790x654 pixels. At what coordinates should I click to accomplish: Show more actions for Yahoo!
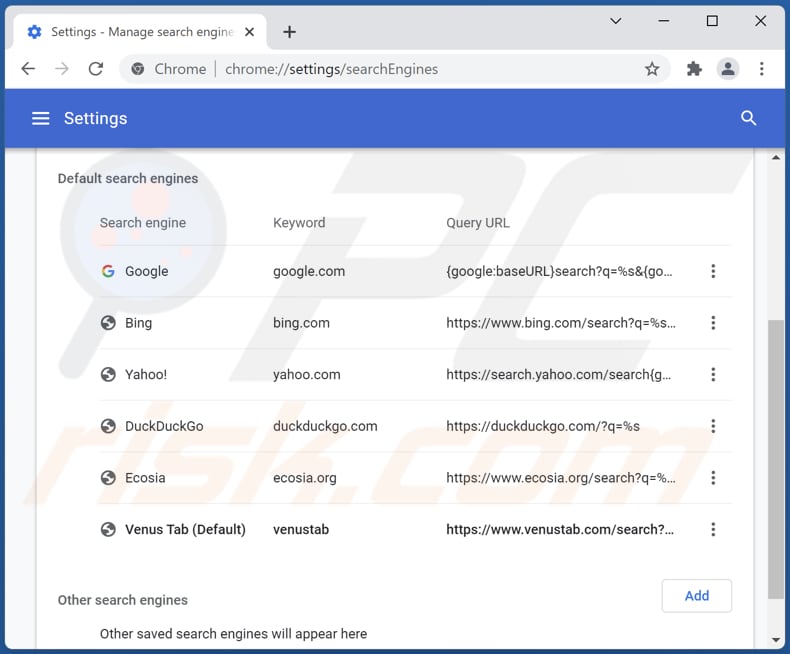pos(713,375)
